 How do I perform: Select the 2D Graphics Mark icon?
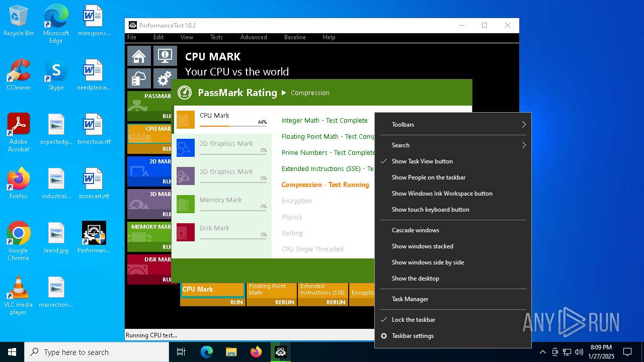pos(186,148)
